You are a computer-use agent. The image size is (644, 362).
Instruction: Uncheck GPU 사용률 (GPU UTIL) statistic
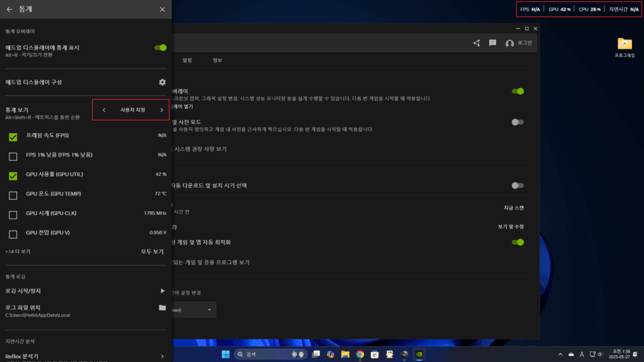(13, 176)
